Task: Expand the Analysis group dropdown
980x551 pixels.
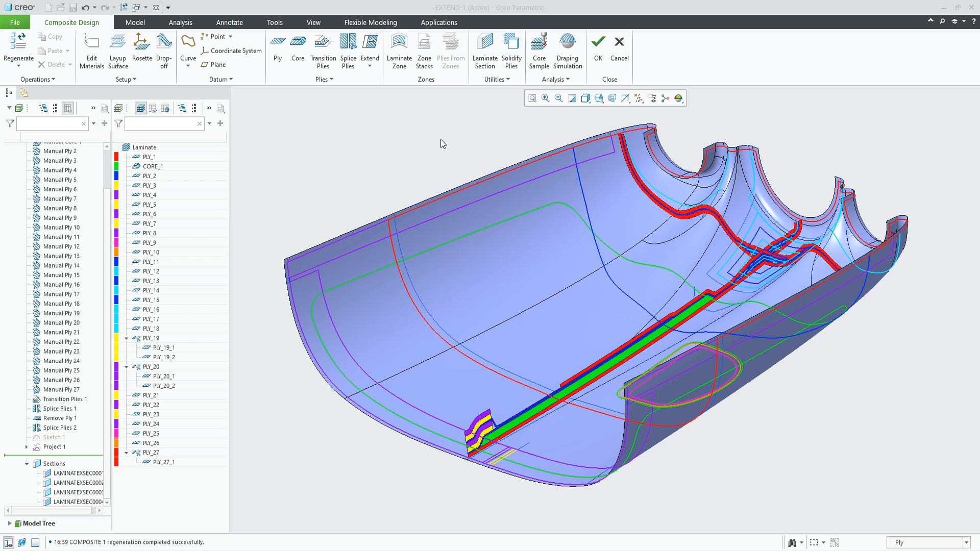Action: [555, 80]
